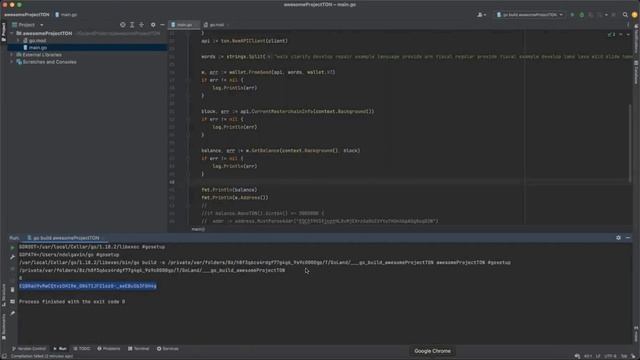Click the api.CurrentMasterchainInfo code line
The height and width of the screenshot is (360, 640).
click(287, 111)
